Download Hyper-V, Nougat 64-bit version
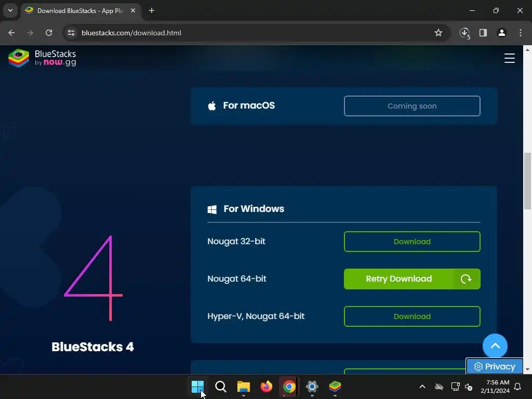The width and height of the screenshot is (532, 399). click(412, 316)
